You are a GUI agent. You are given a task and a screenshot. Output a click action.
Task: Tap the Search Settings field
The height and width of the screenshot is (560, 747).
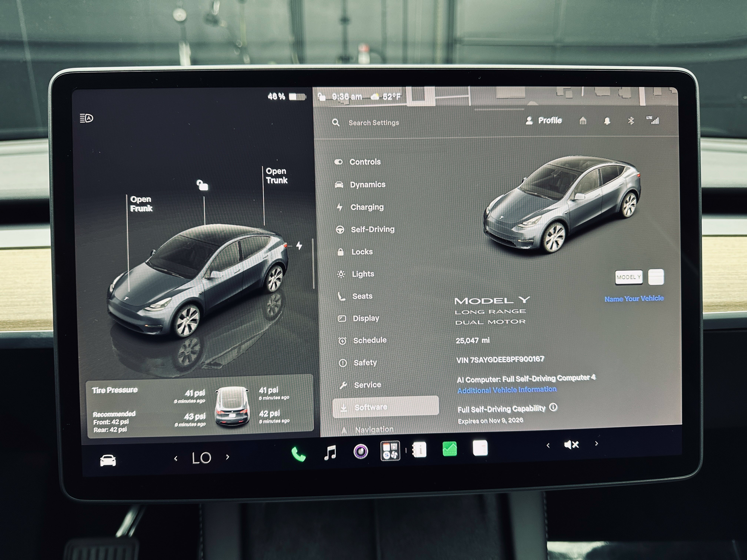[x=373, y=123]
